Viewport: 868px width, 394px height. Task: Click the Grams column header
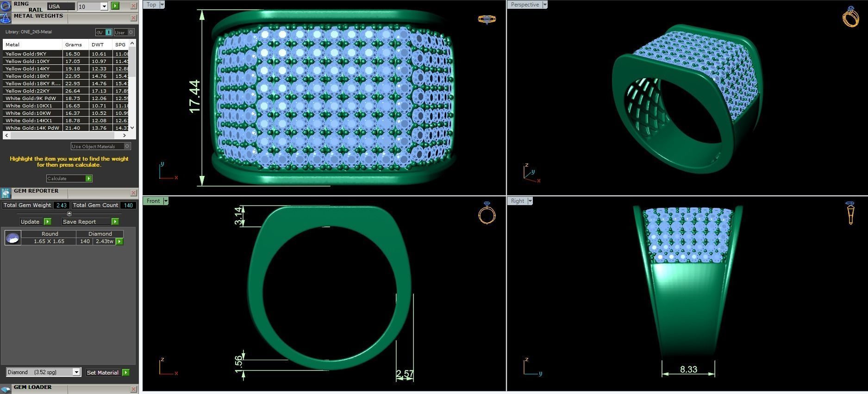click(x=75, y=44)
